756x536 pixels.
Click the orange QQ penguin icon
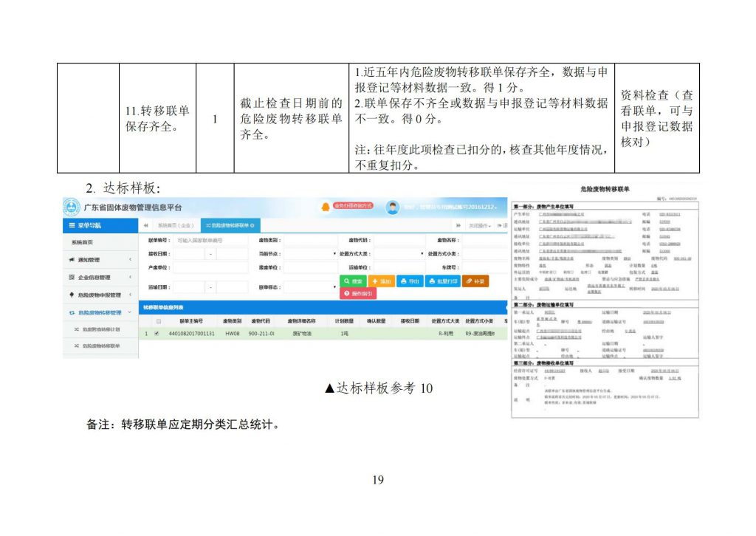click(326, 207)
